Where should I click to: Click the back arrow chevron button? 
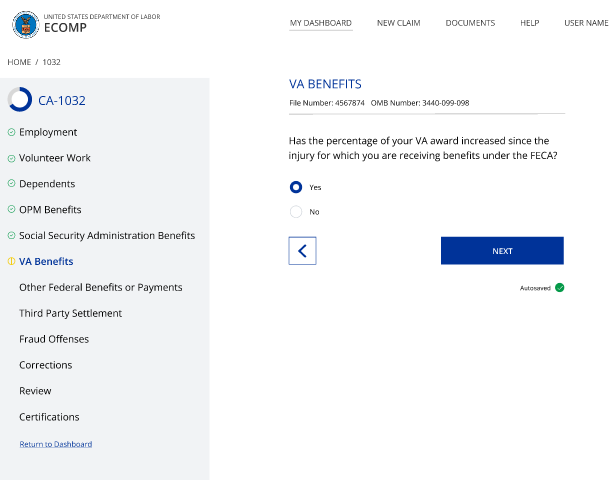(302, 251)
